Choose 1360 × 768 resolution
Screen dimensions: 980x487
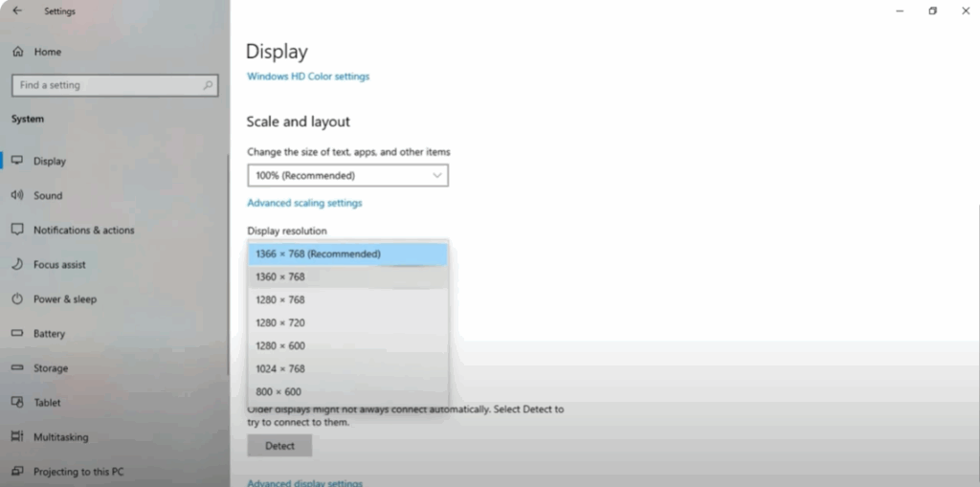(x=347, y=277)
